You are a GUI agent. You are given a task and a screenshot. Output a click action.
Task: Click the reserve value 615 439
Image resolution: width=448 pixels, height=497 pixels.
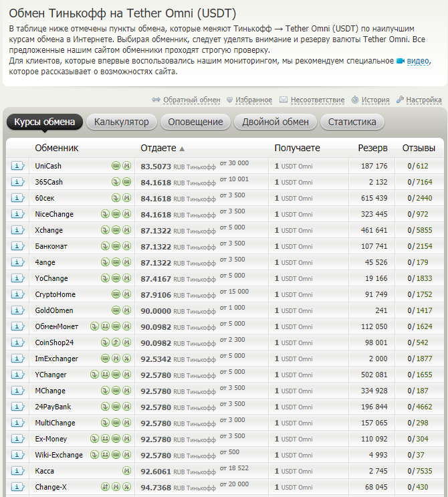tap(374, 198)
